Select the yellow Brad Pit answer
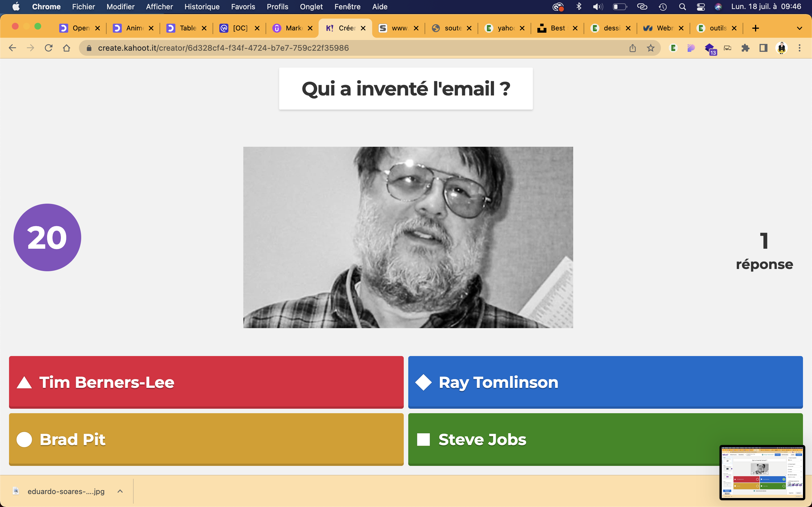The height and width of the screenshot is (507, 812). click(206, 439)
